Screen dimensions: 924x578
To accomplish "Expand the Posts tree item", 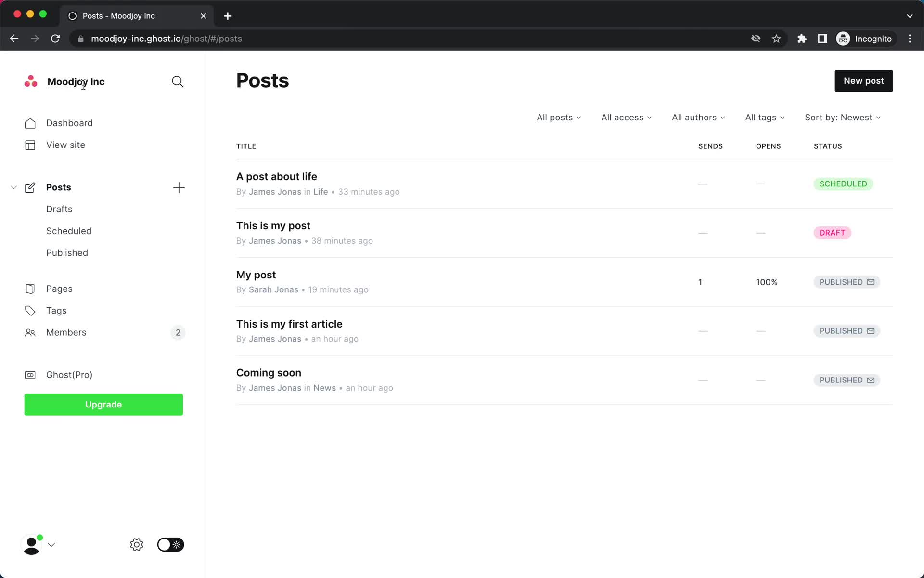I will tap(13, 187).
